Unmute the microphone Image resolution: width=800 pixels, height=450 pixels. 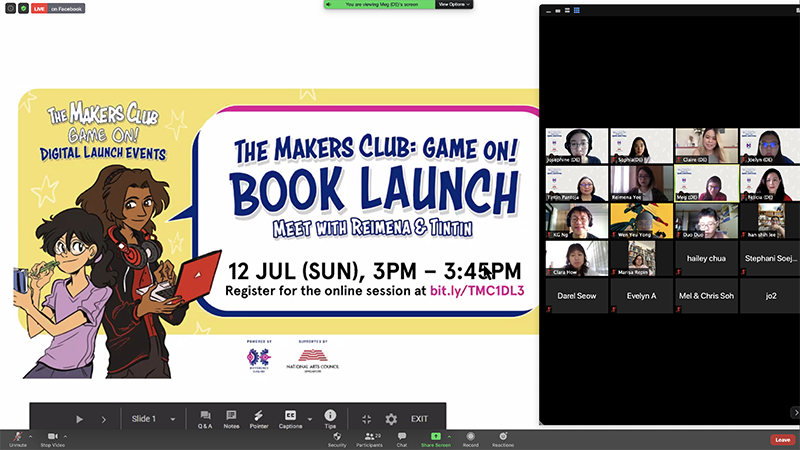coord(18,439)
